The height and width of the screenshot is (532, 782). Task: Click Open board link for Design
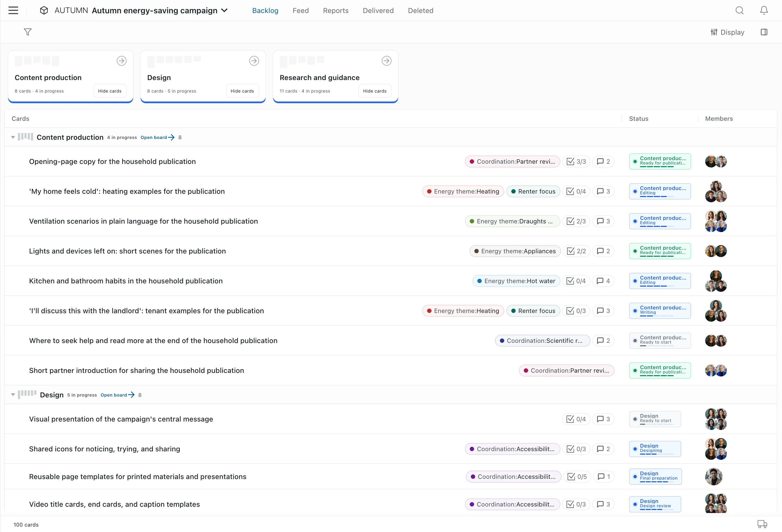click(117, 395)
